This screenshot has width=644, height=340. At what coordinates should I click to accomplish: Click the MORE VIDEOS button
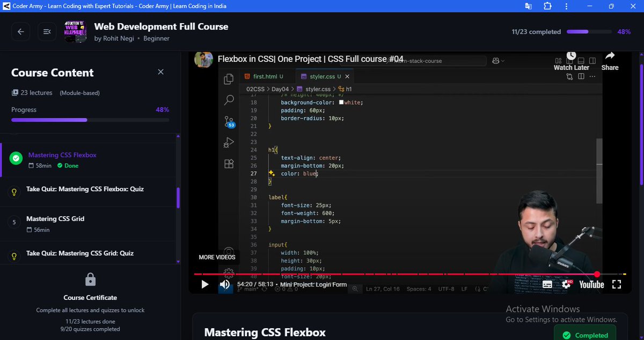217,257
